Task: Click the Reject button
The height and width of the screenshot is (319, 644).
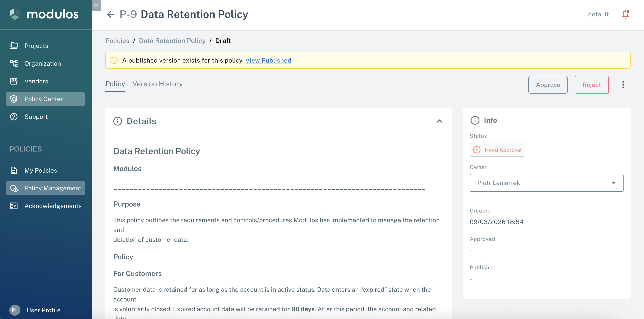Action: [x=592, y=85]
